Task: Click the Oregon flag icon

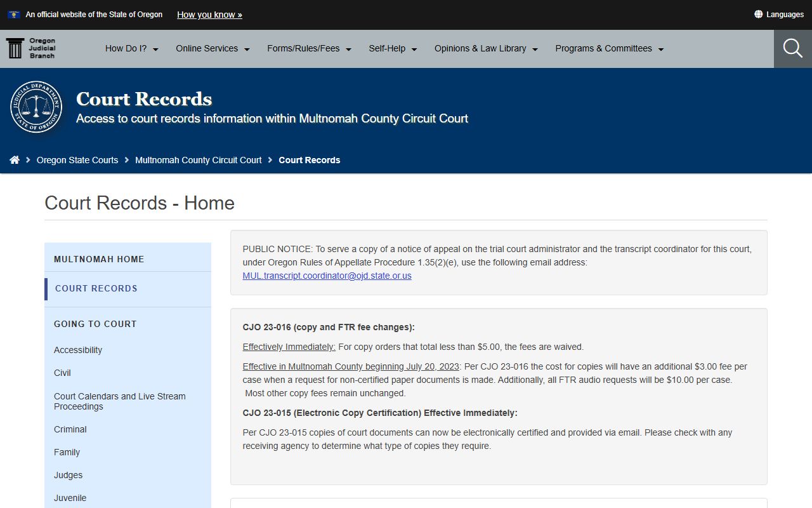Action: [x=13, y=15]
